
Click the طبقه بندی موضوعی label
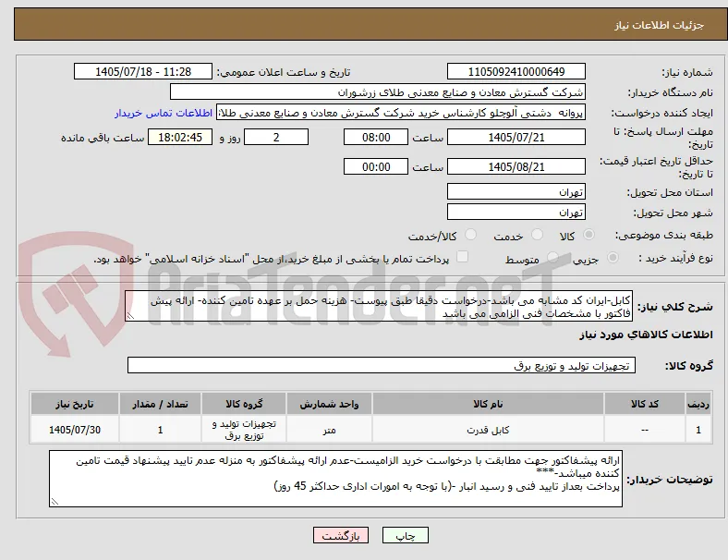[x=664, y=236]
